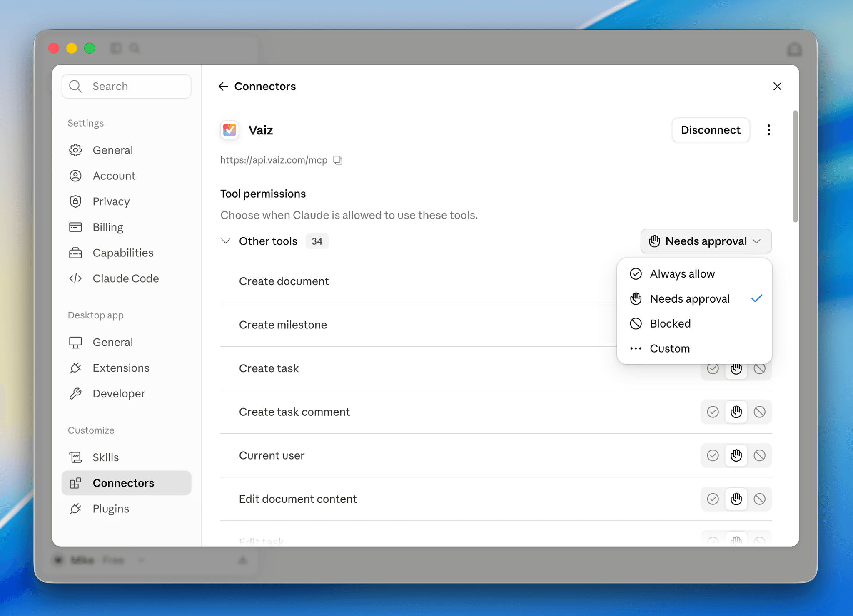
Task: Click the Search field
Action: point(126,86)
